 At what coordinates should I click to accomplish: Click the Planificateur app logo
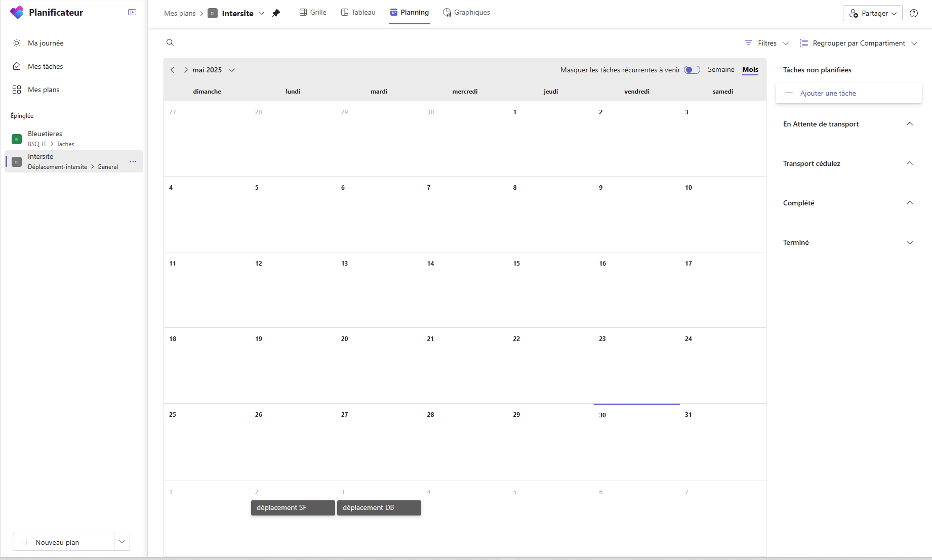pyautogui.click(x=17, y=13)
